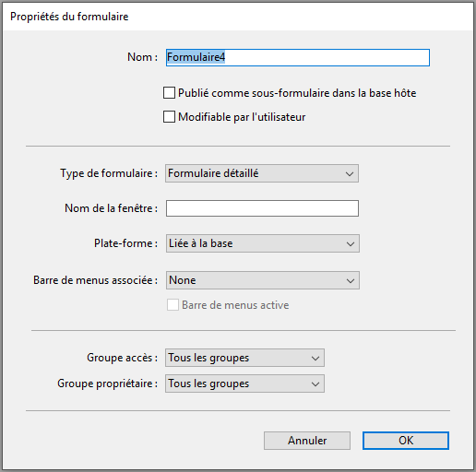The width and height of the screenshot is (476, 472).
Task: Click the "Groupe accès :" label
Action: [122, 358]
